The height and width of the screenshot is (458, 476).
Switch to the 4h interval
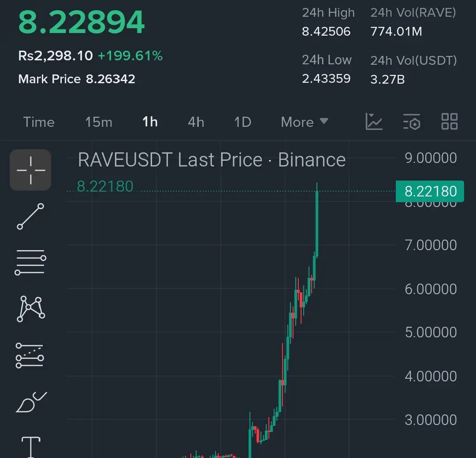(x=196, y=122)
